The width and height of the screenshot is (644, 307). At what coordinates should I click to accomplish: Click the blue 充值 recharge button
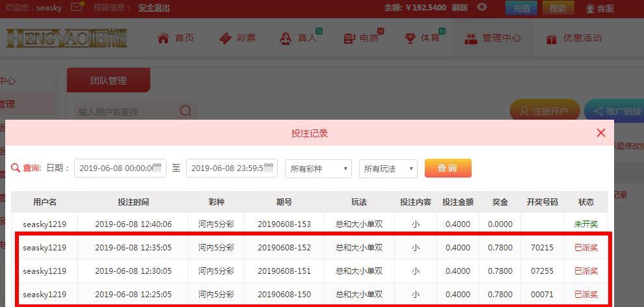pos(521,8)
